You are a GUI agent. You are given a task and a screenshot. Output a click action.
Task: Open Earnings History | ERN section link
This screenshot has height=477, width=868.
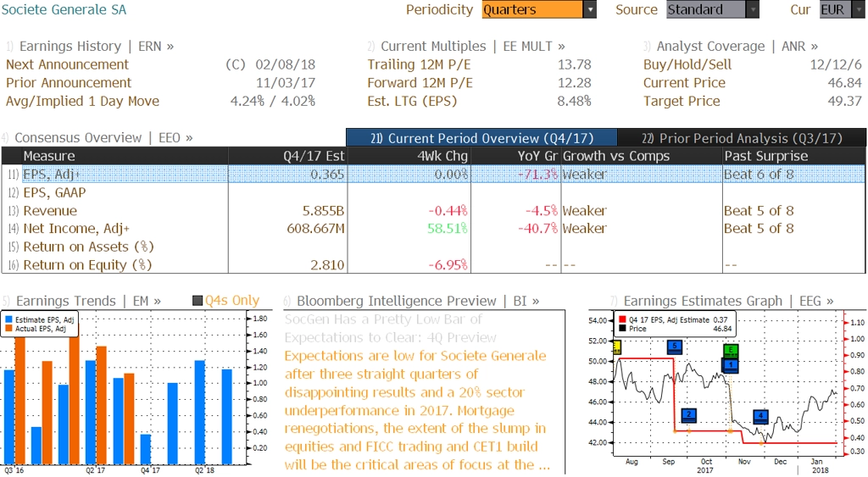click(x=97, y=47)
